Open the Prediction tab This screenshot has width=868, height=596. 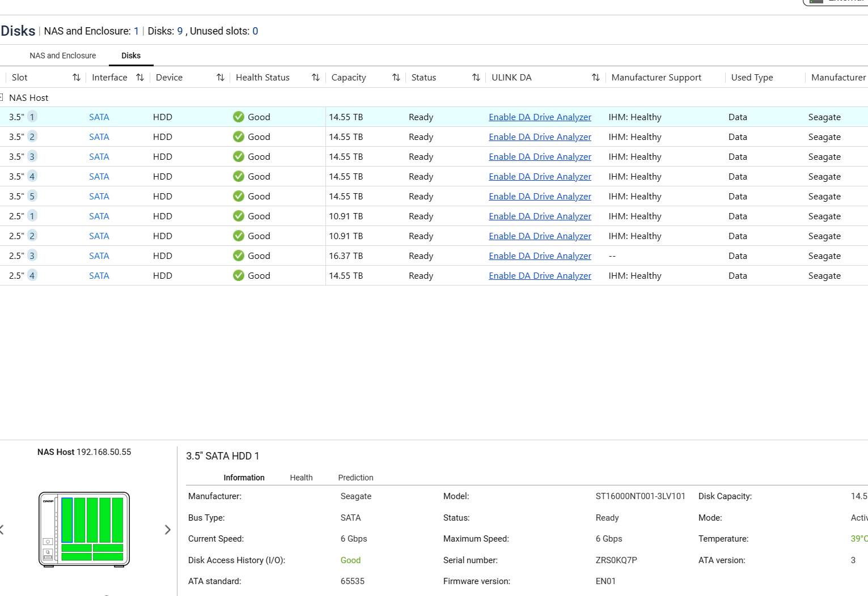355,478
